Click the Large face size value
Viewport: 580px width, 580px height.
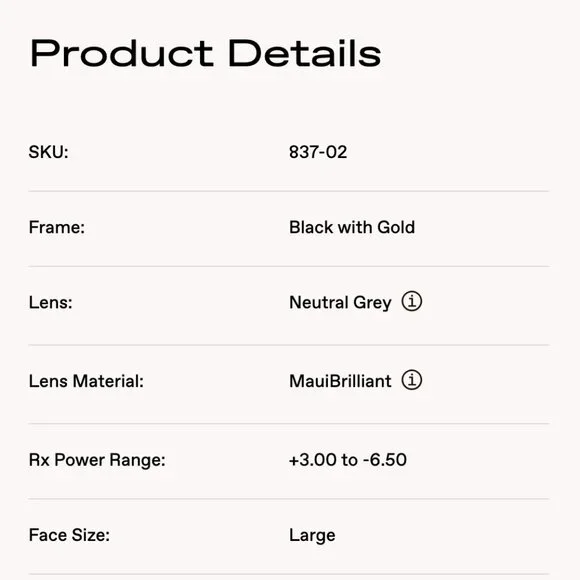[312, 535]
